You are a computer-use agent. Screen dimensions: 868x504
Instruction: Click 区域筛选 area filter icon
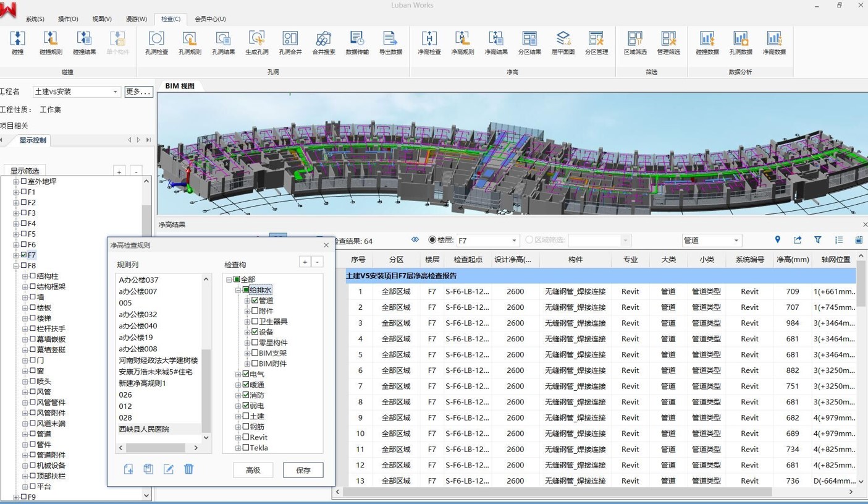pos(634,43)
